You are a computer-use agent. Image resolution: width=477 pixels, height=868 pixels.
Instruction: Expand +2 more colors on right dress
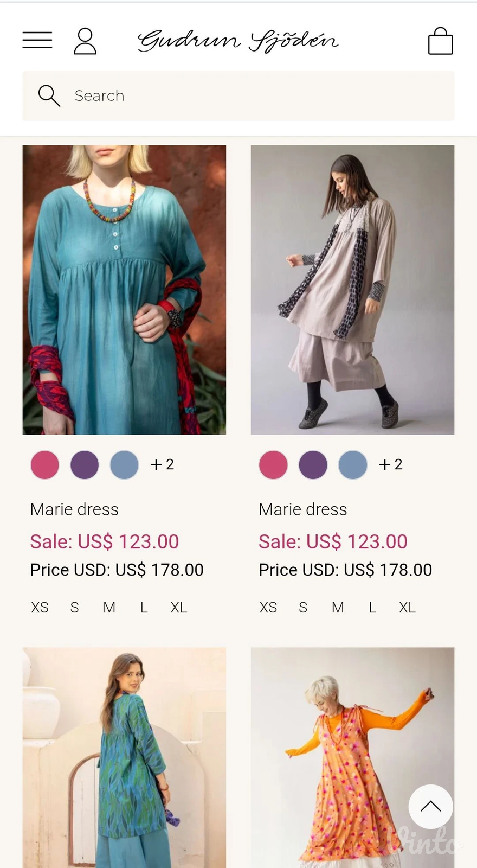click(391, 464)
